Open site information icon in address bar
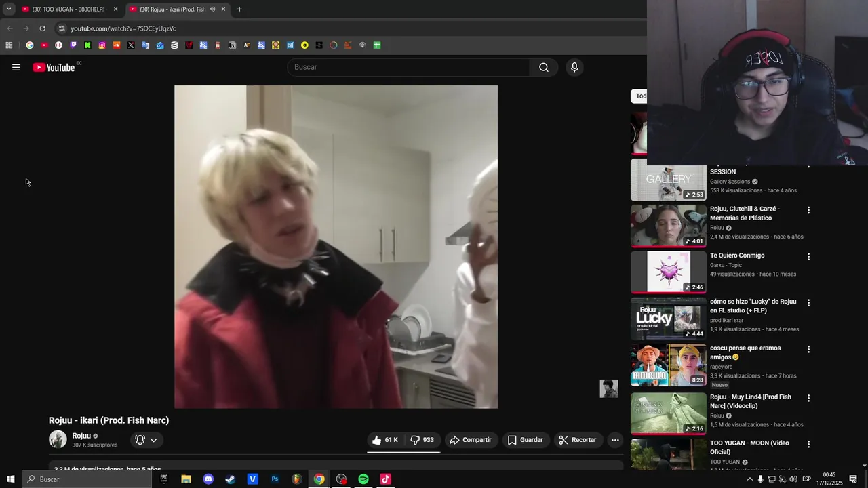 tap(62, 28)
